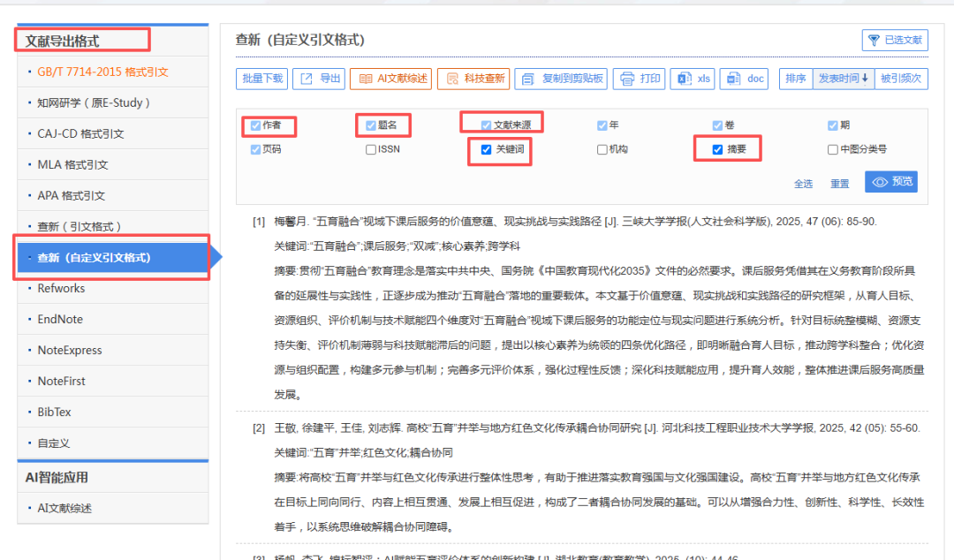Click the 打印 printer icon
This screenshot has width=954, height=560.
click(x=639, y=79)
